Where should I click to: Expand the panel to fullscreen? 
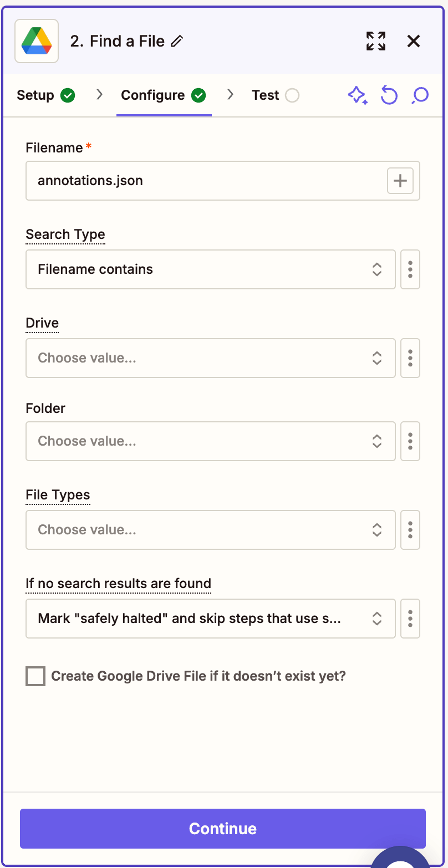pyautogui.click(x=375, y=41)
